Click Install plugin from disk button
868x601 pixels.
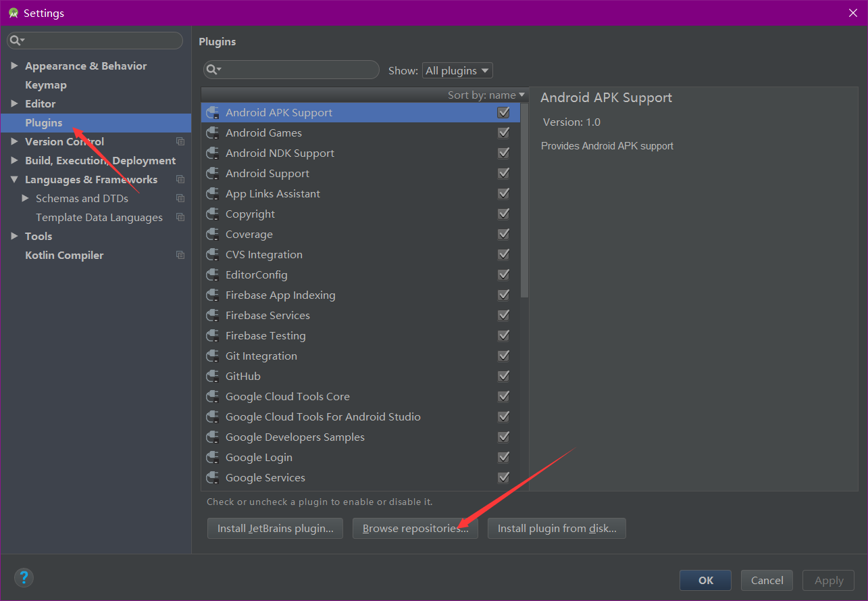(x=557, y=529)
